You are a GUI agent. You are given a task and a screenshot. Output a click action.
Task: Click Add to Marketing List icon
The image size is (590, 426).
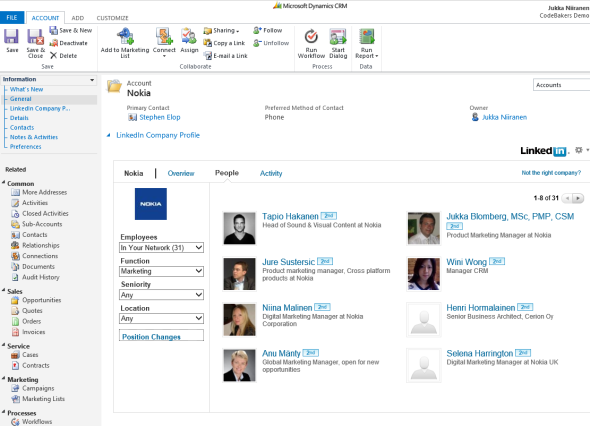125,37
